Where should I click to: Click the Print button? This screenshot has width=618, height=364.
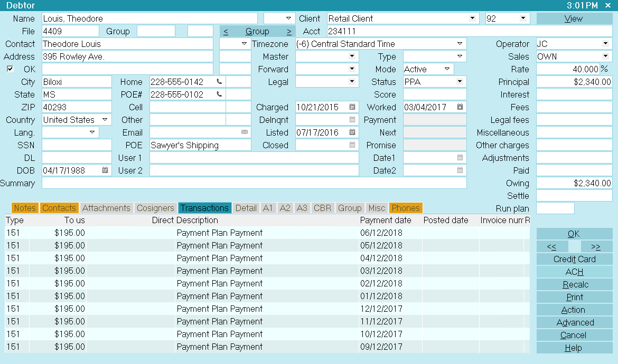point(574,297)
